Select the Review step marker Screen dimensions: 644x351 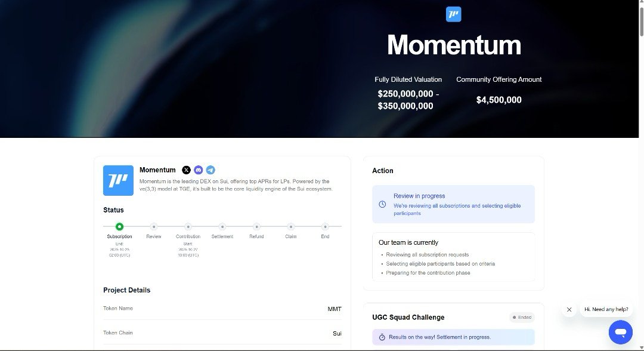154,227
